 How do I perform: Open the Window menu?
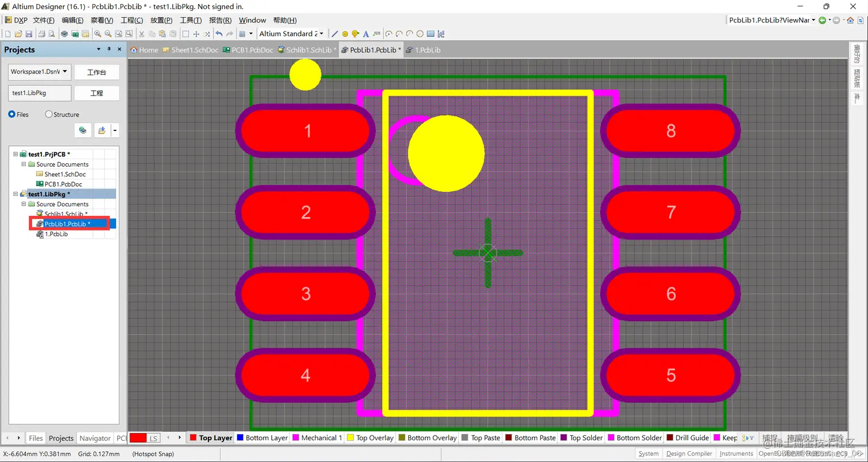click(253, 20)
